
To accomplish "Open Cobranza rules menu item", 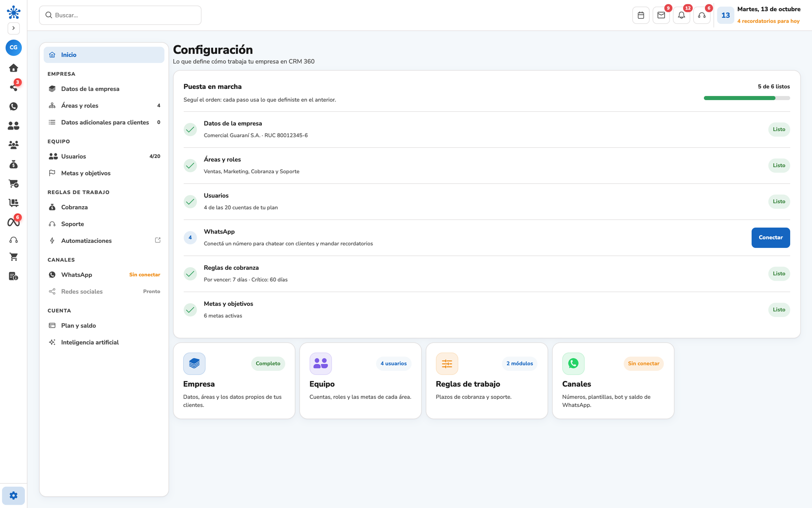I will coord(104,207).
